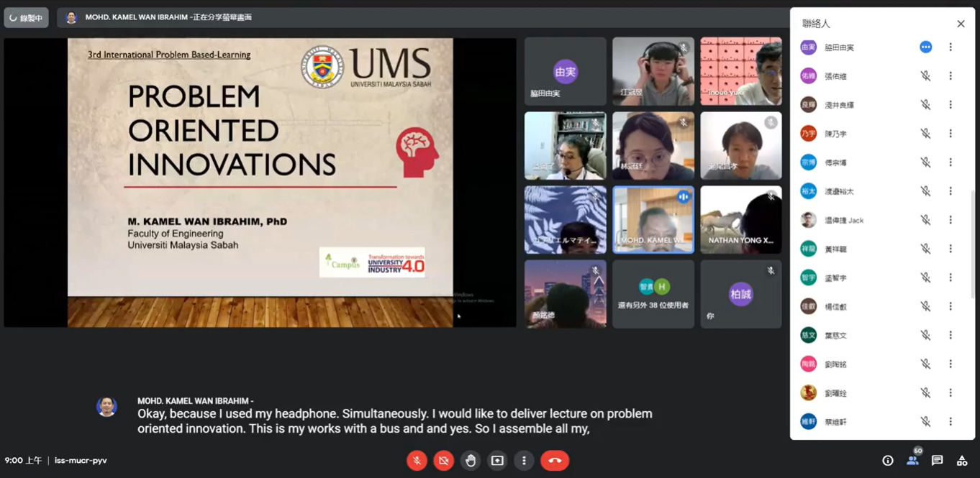
Task: Raise your hand in the meeting
Action: pyautogui.click(x=471, y=461)
